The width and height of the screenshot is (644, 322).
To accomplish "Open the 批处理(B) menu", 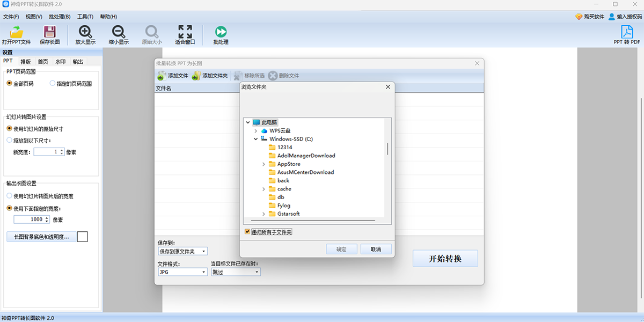I will click(x=60, y=17).
